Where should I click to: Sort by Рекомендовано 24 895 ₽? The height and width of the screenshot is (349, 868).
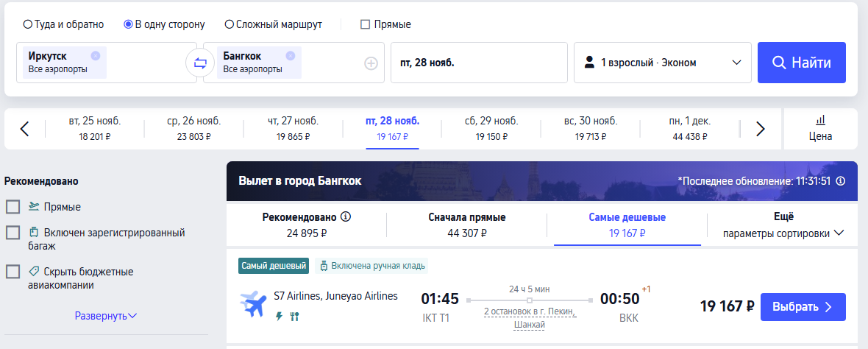click(x=307, y=225)
